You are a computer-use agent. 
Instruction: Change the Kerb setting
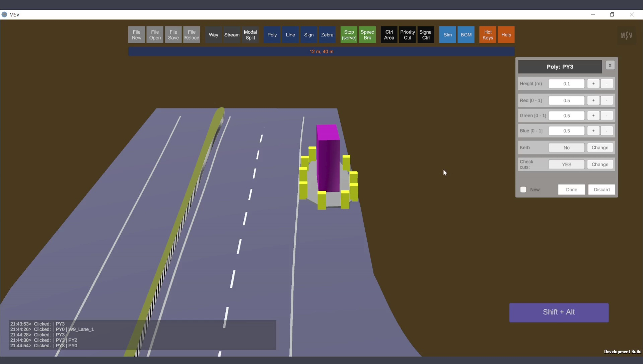pos(599,148)
